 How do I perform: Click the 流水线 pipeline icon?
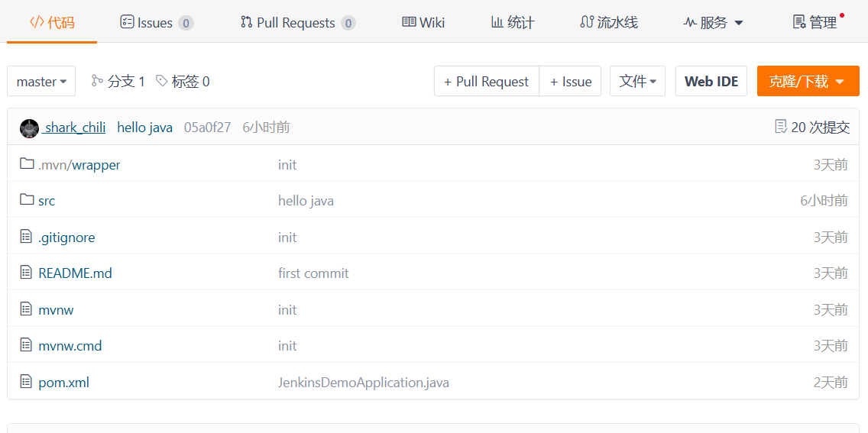(586, 22)
